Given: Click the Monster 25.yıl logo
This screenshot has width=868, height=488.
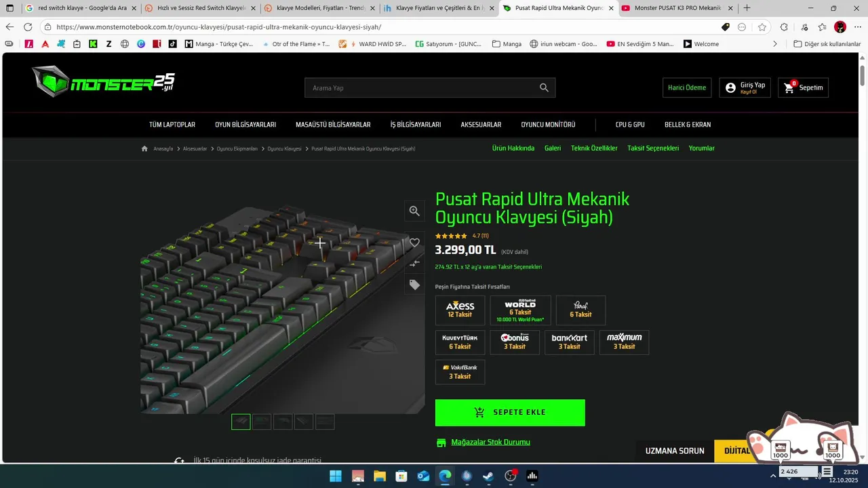Looking at the screenshot, I should click(x=103, y=82).
